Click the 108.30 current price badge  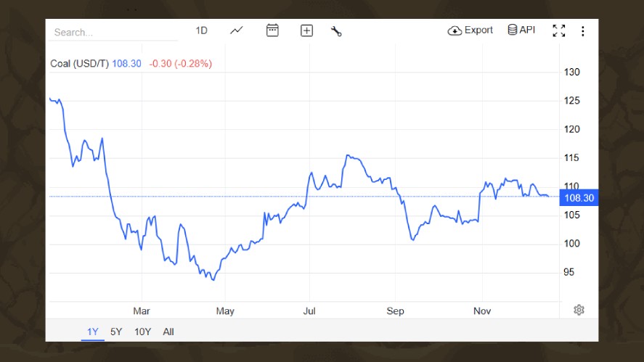(579, 198)
